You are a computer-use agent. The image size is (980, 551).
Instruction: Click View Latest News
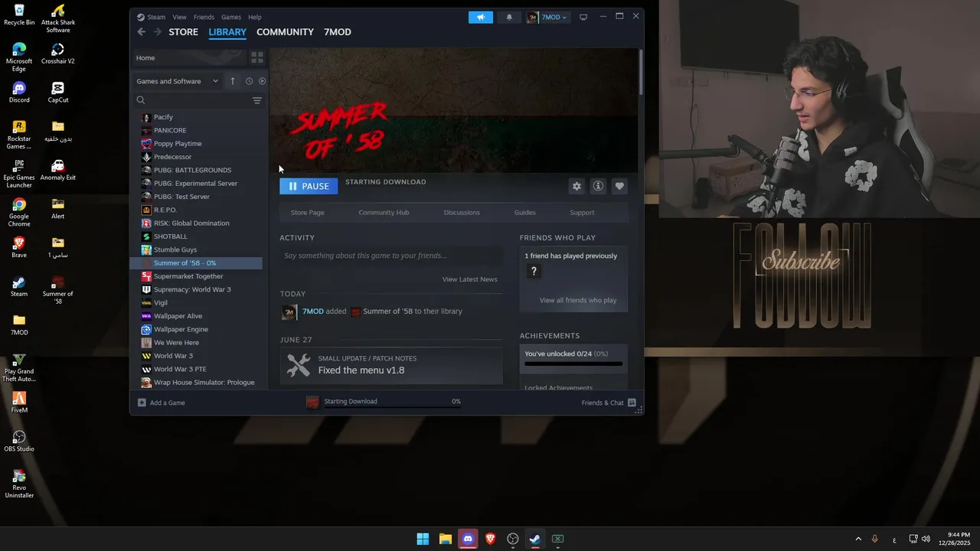click(x=469, y=279)
